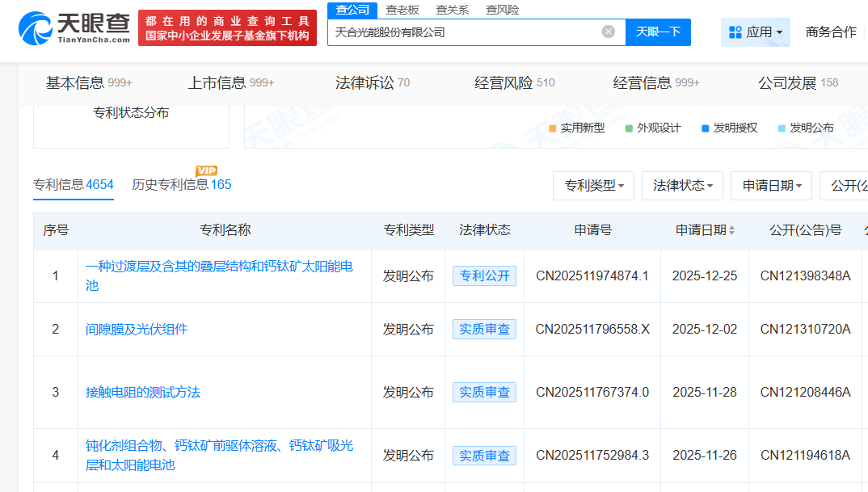The height and width of the screenshot is (492, 868).
Task: Sort by 申请日期 column arrows
Action: [x=732, y=230]
